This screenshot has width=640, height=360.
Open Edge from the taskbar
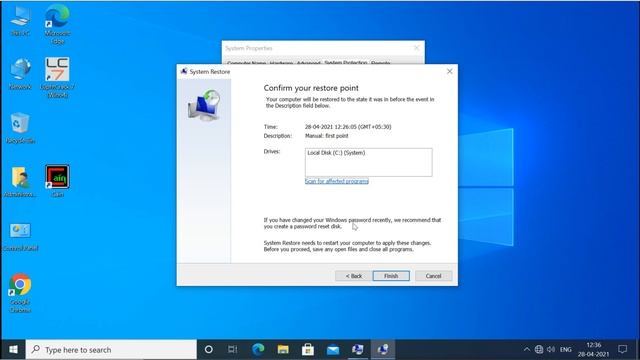point(258,349)
